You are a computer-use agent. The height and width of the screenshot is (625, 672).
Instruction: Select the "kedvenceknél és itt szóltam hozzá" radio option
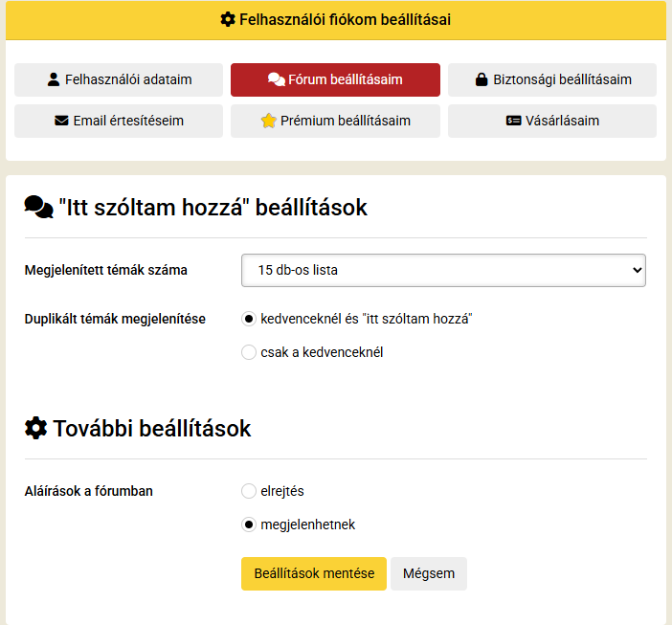[x=249, y=319]
